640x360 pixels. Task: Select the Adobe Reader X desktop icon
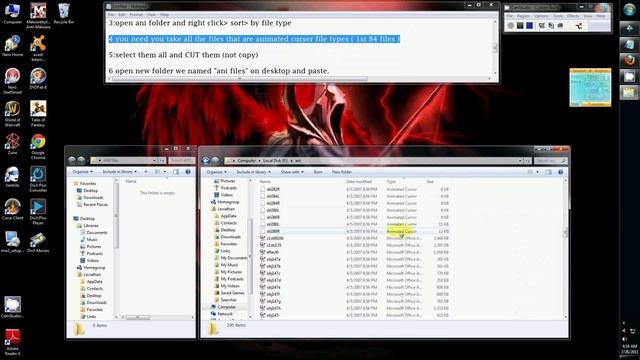click(12, 343)
